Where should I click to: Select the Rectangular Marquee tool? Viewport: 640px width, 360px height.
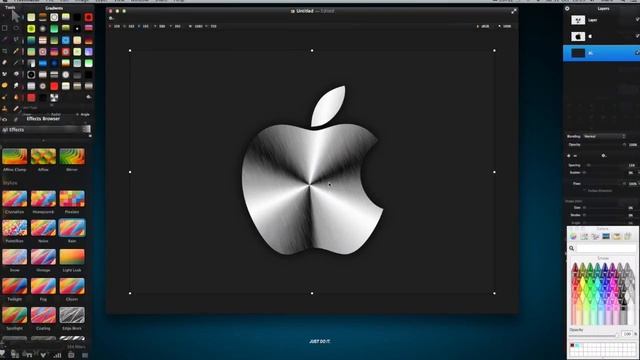tap(4, 28)
